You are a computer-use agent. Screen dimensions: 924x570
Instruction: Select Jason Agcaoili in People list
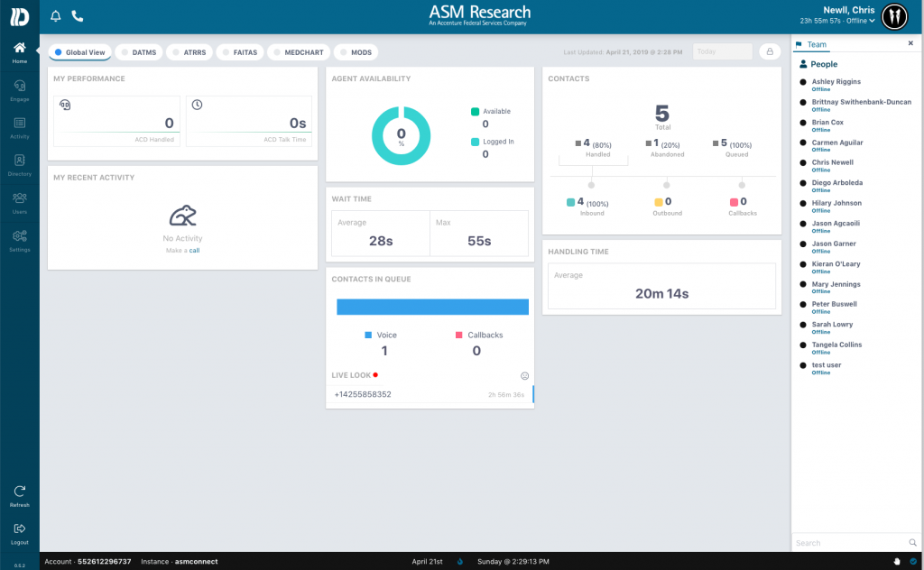[x=836, y=224]
